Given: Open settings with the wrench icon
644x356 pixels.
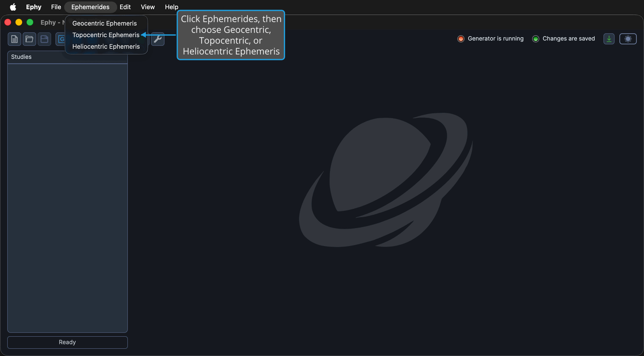Looking at the screenshot, I should point(158,39).
